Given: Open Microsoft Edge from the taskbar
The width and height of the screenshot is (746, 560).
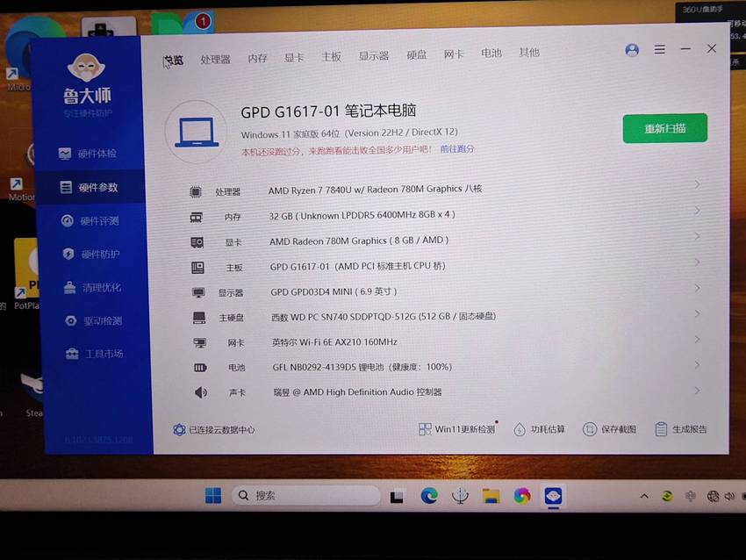Looking at the screenshot, I should tap(429, 496).
